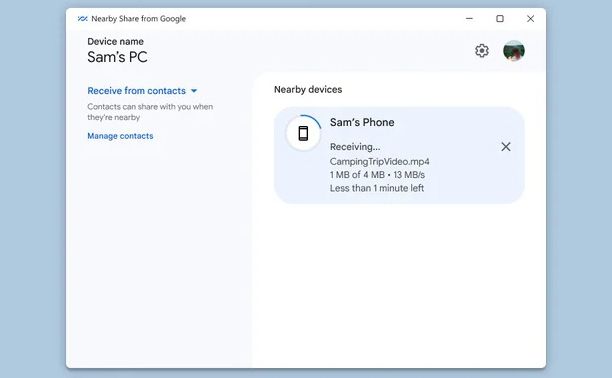Maximize the Nearby Share window

point(500,18)
